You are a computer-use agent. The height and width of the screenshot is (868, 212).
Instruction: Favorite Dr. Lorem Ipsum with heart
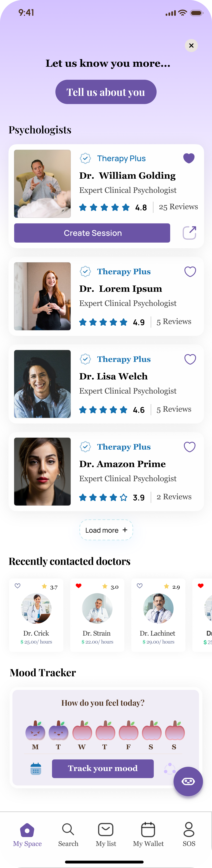pyautogui.click(x=190, y=272)
